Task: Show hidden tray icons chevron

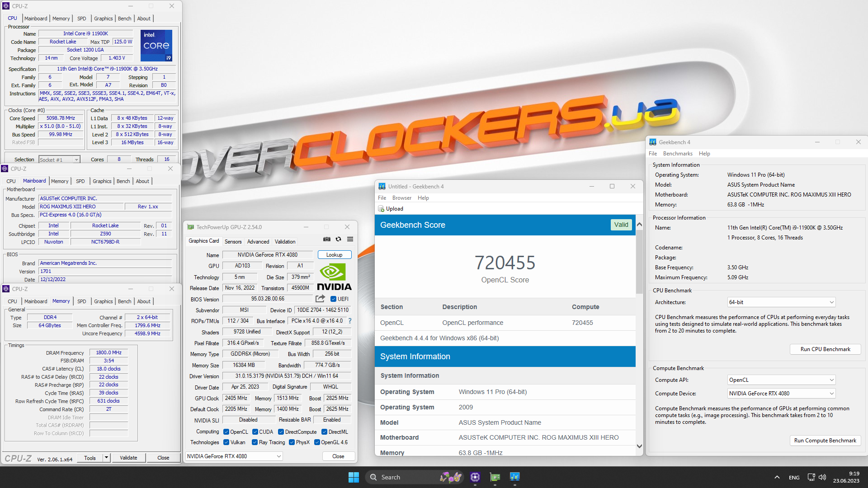Action: click(777, 477)
